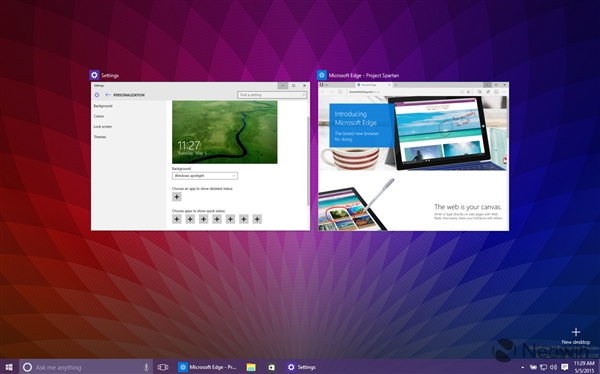600x374 pixels.
Task: Open the Colors settings page
Action: click(x=99, y=116)
